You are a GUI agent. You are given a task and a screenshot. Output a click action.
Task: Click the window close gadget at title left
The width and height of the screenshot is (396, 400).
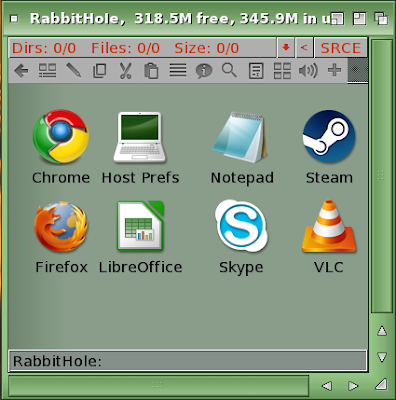[x=14, y=19]
